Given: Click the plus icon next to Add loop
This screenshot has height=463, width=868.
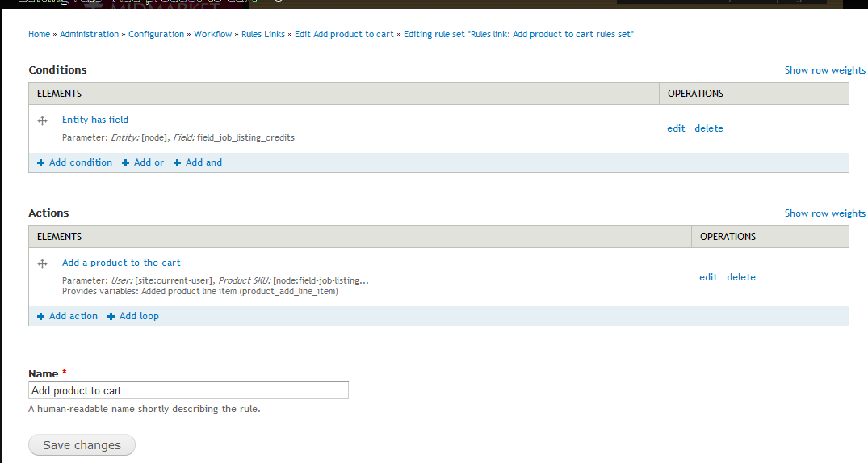Looking at the screenshot, I should (x=111, y=317).
